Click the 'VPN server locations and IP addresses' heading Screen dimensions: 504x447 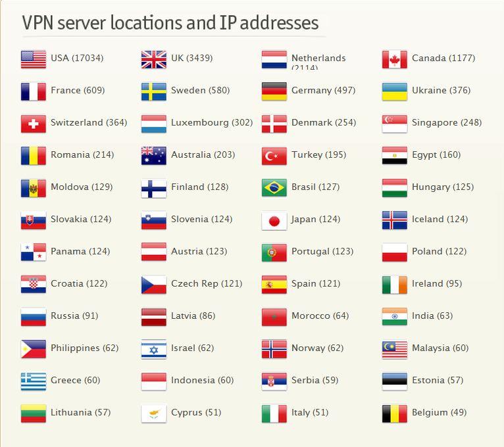[170, 23]
